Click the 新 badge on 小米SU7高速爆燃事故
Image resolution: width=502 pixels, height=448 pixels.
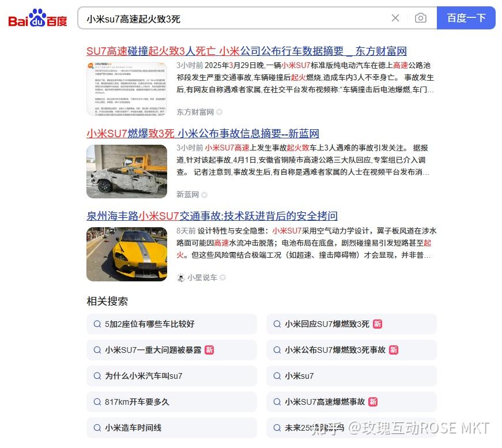pos(372,402)
